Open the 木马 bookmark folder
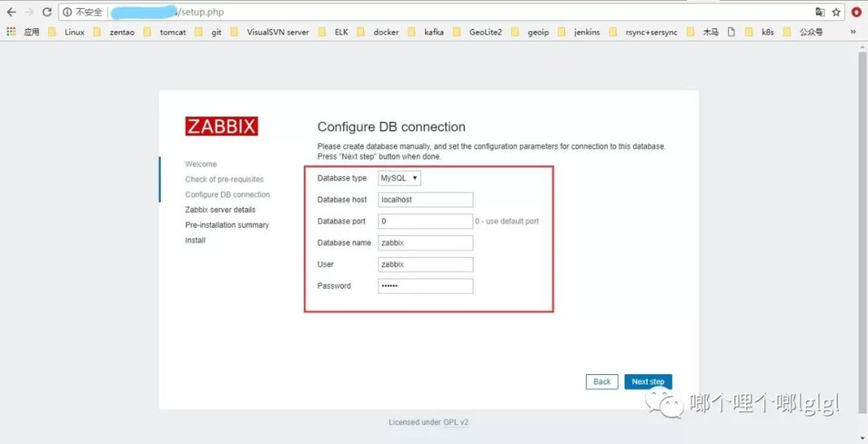Screen dimensions: 868x444 (702, 32)
